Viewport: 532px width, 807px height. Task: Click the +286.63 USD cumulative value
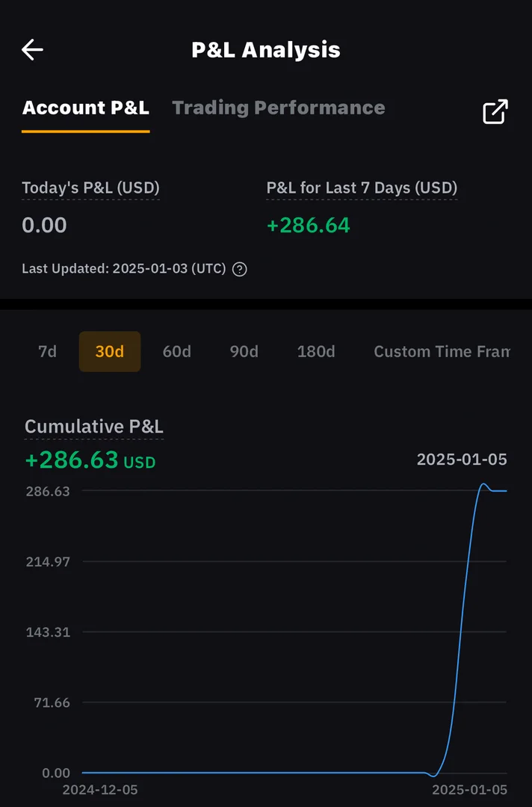pyautogui.click(x=90, y=460)
